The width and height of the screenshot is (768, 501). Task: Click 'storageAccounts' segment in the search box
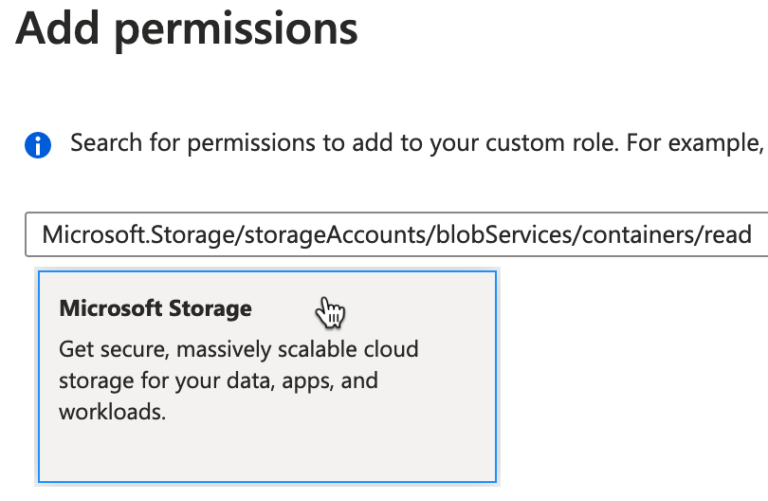click(256, 235)
